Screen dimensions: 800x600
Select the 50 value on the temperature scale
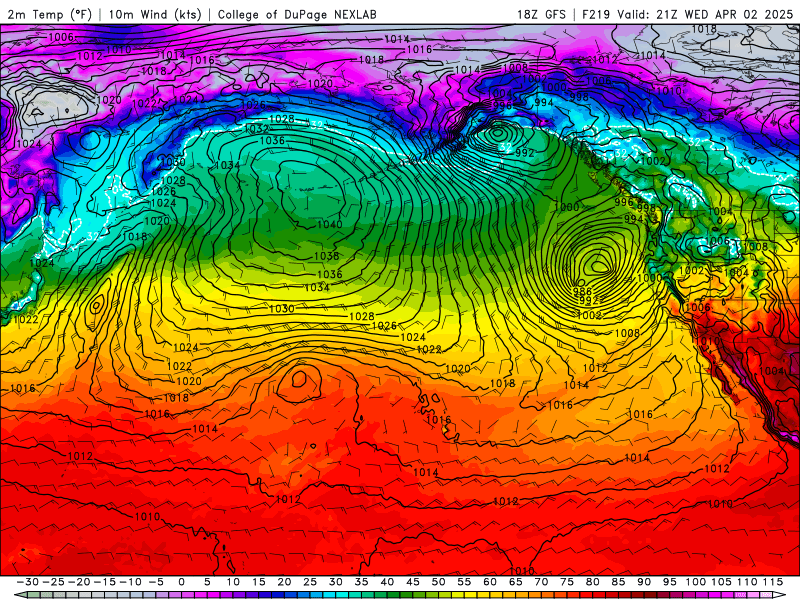click(x=438, y=582)
